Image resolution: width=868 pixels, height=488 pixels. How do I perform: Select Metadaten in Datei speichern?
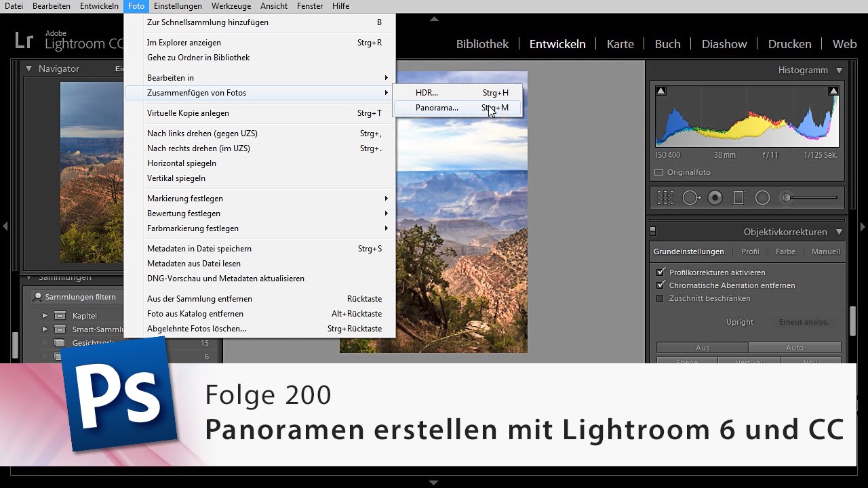[260, 249]
